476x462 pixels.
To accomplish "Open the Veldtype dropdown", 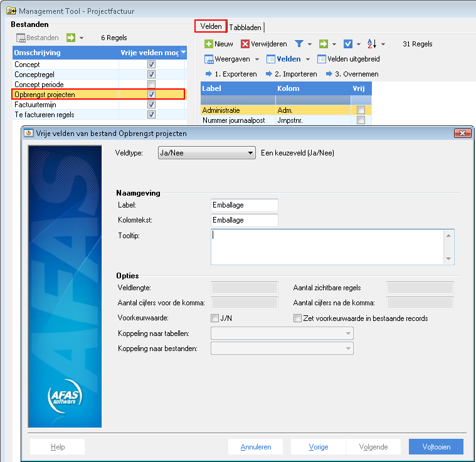I will click(x=207, y=153).
